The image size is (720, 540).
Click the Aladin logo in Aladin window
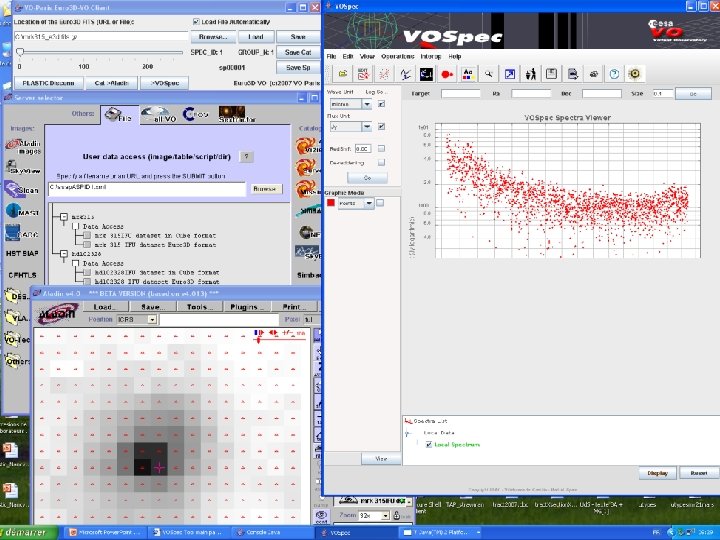pos(58,314)
